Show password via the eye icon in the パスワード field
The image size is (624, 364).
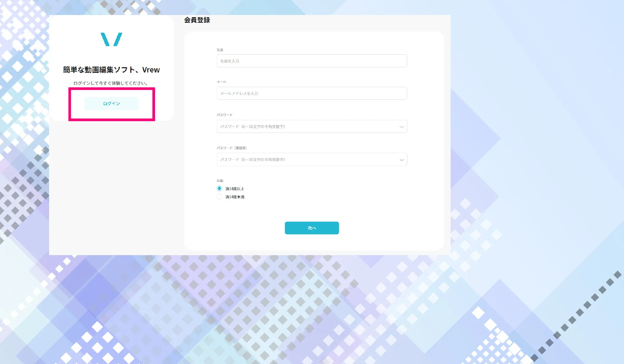click(x=402, y=127)
